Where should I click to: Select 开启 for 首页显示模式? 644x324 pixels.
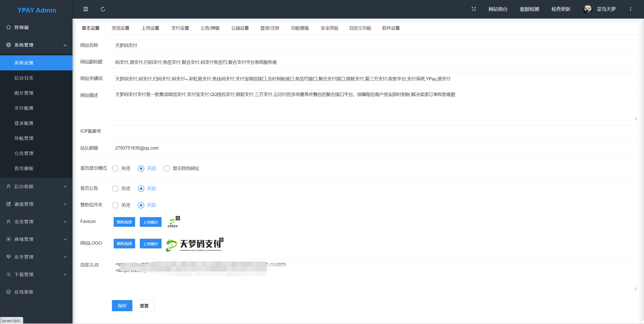141,168
